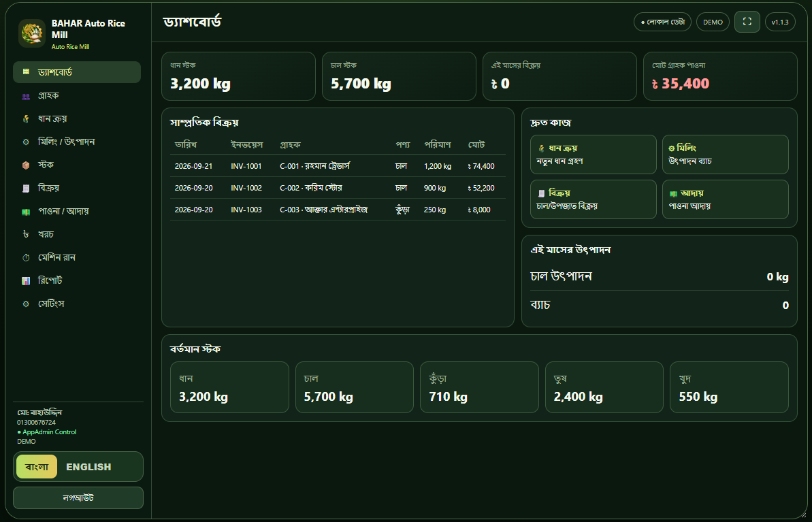Screen dimensions: 812x522
Task: Click the পরিমাণ column header
Action: tap(438, 144)
